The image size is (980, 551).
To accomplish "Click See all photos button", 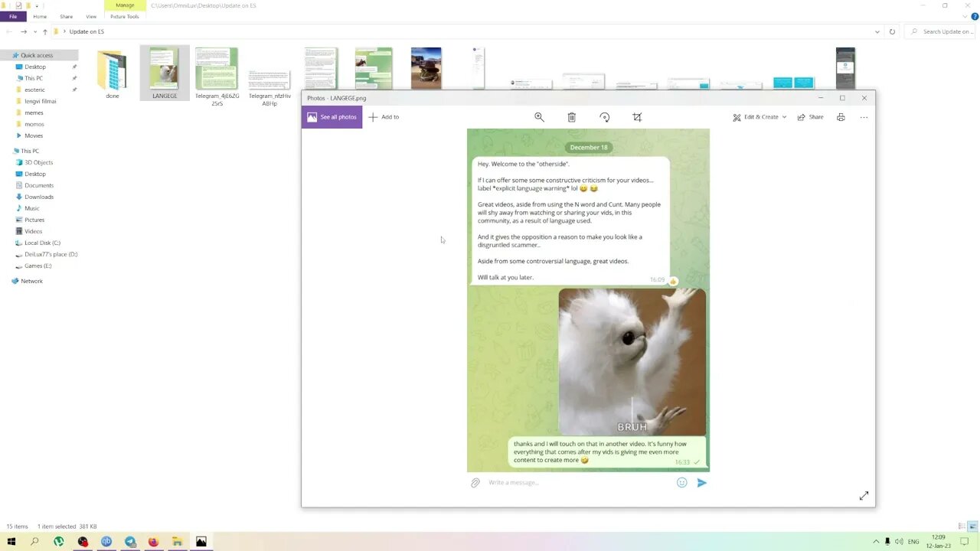I will pyautogui.click(x=332, y=117).
